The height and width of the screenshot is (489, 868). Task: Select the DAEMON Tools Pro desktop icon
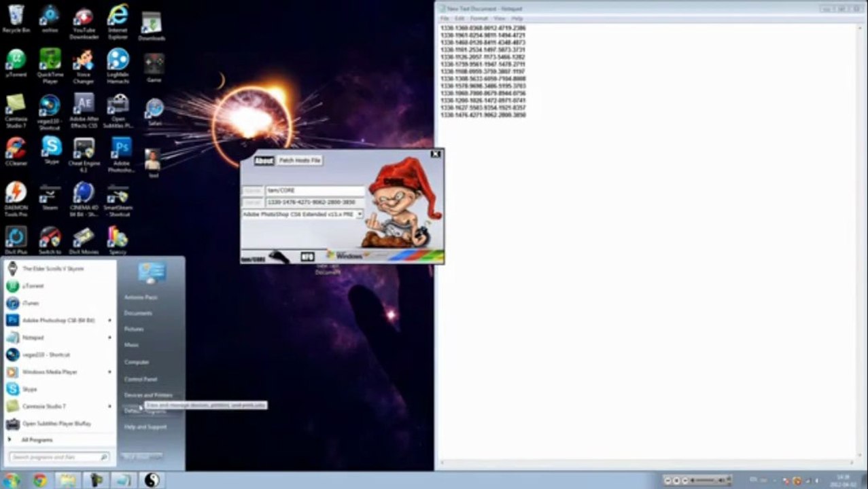pos(16,198)
